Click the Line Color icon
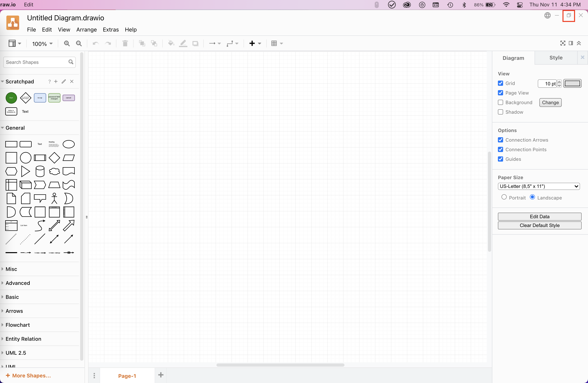 [183, 43]
